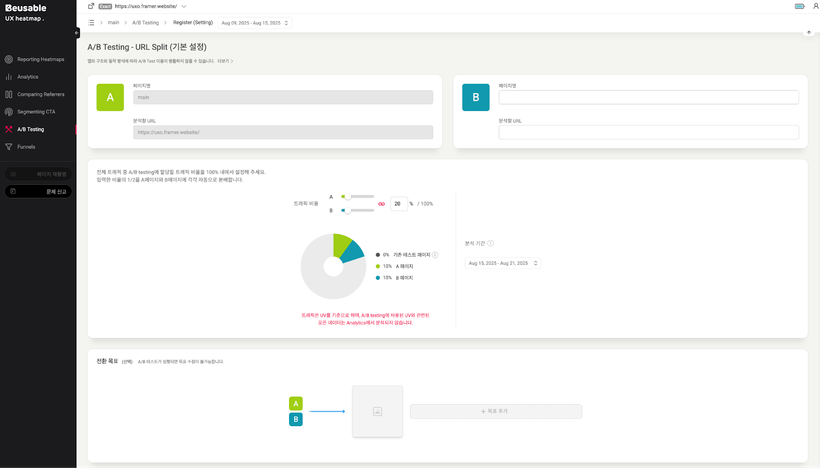The image size is (820, 468).
Task: Go to A/B Testing in the sidebar menu
Action: tap(30, 129)
